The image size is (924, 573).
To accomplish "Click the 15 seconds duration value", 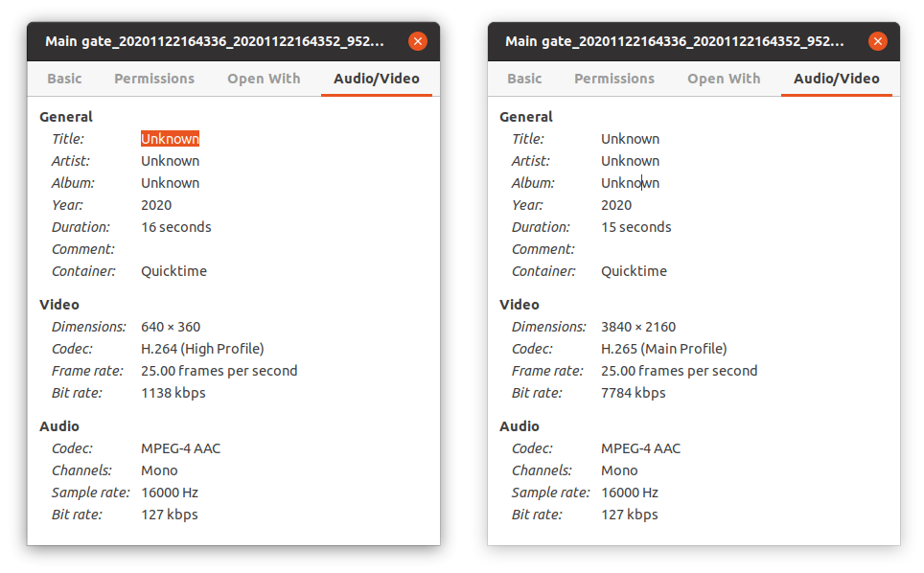I will point(635,227).
